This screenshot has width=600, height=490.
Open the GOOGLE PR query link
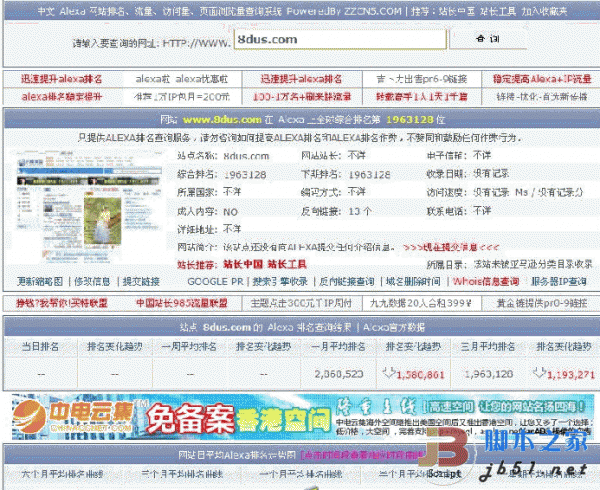[215, 282]
